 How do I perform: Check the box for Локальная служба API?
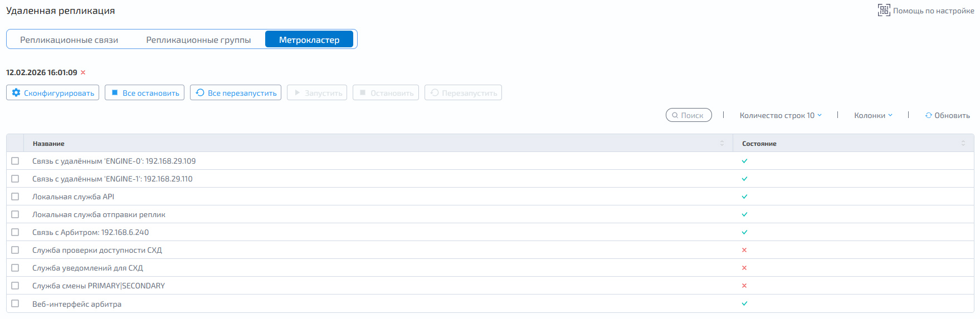coord(15,197)
